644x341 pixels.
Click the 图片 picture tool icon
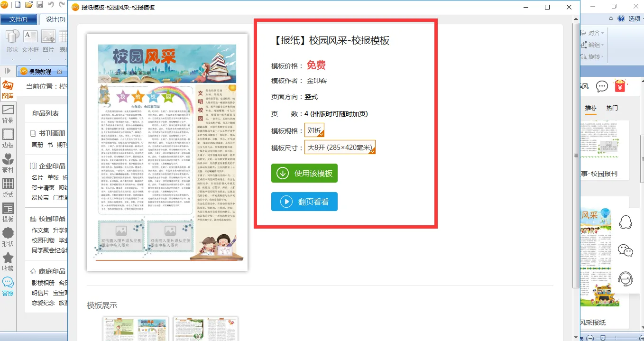pos(48,37)
